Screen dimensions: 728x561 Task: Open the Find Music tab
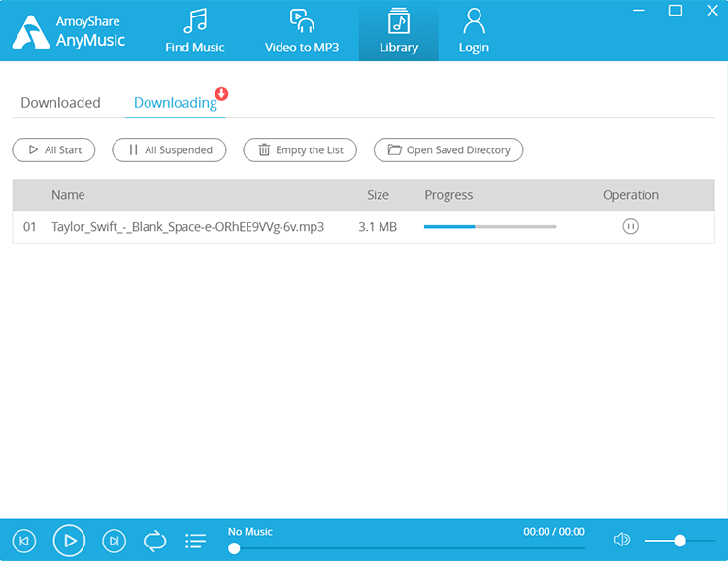(x=194, y=31)
